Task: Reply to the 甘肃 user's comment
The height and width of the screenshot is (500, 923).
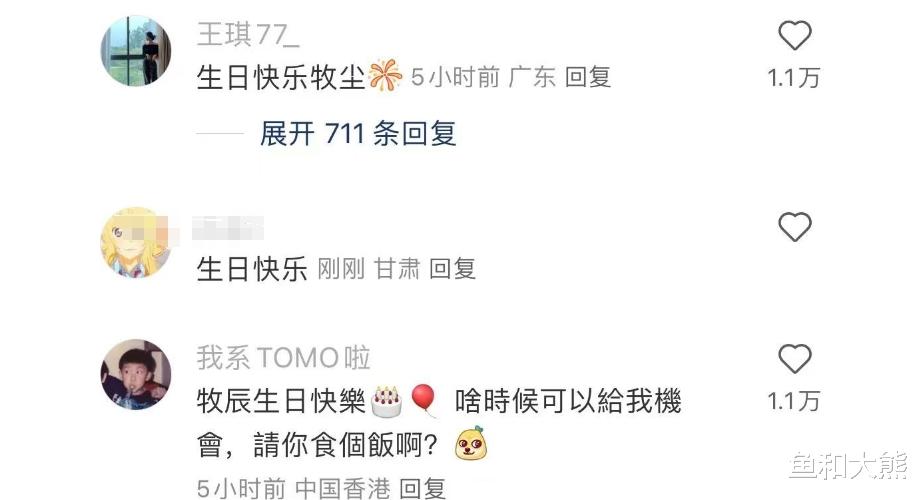Action: (x=452, y=269)
